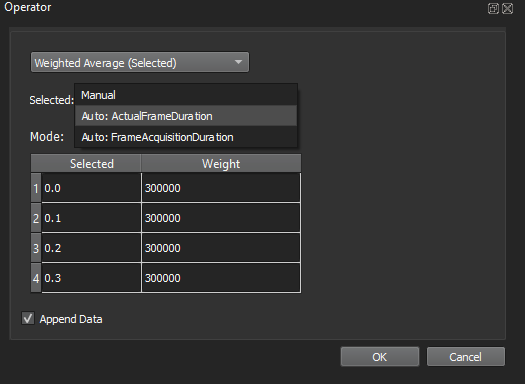Confirm with the OK button

pyautogui.click(x=380, y=357)
